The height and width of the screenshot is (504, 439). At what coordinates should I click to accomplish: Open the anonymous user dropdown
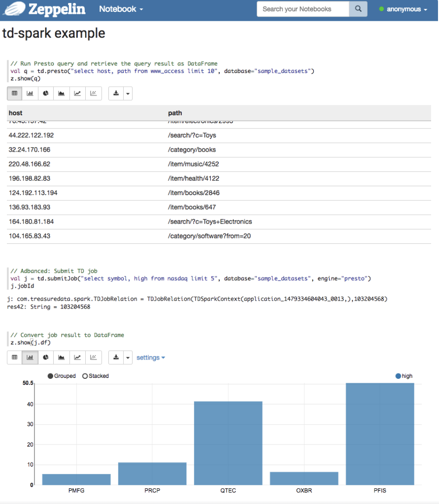(x=403, y=9)
